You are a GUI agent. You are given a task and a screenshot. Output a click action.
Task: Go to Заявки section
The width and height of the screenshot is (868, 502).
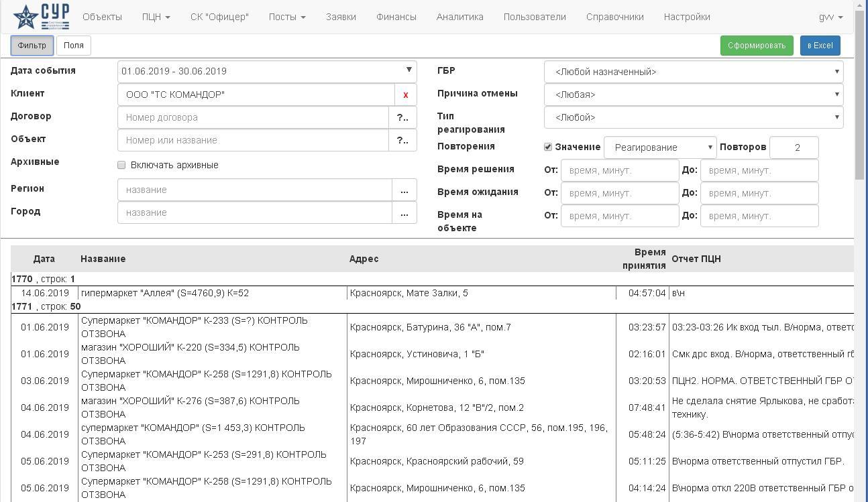coord(341,17)
